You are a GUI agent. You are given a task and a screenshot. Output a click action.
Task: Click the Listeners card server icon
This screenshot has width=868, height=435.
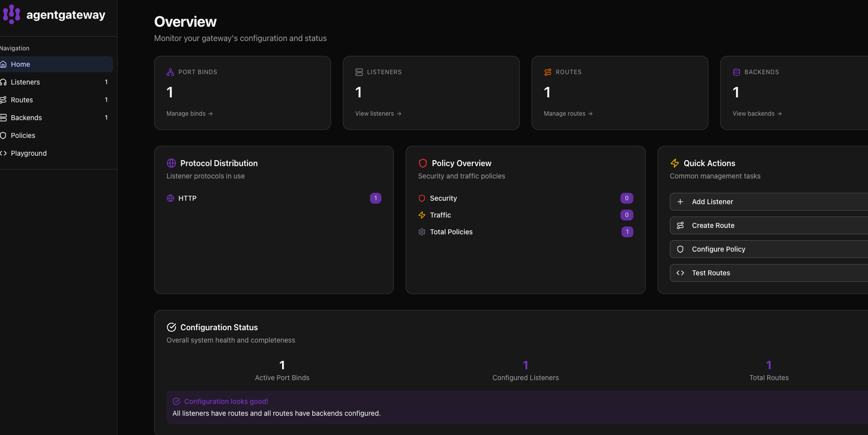359,72
